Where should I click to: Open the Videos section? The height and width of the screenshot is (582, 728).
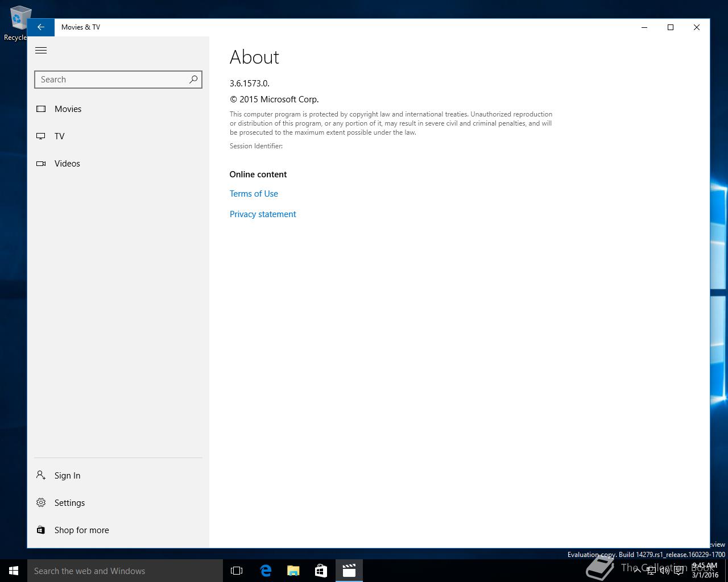pos(118,164)
